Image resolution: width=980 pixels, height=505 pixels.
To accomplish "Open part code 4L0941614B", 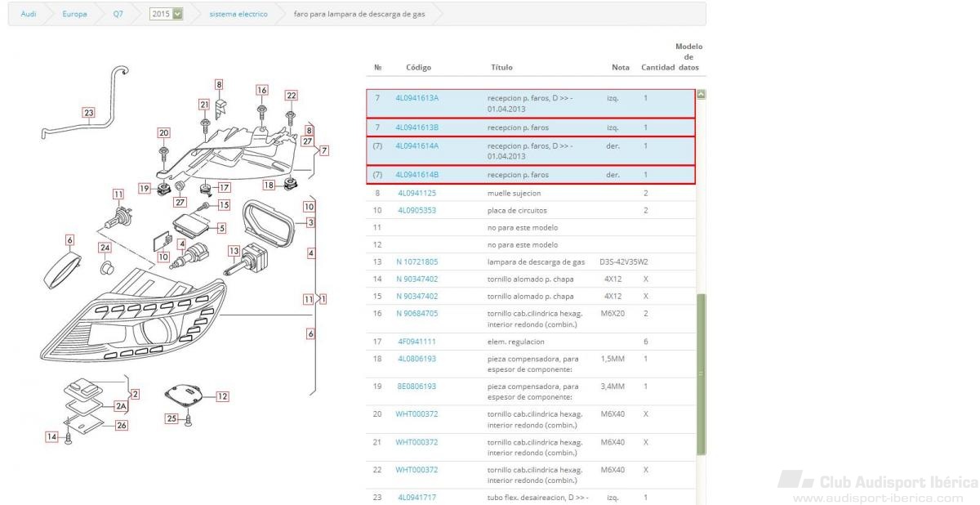I will point(416,175).
